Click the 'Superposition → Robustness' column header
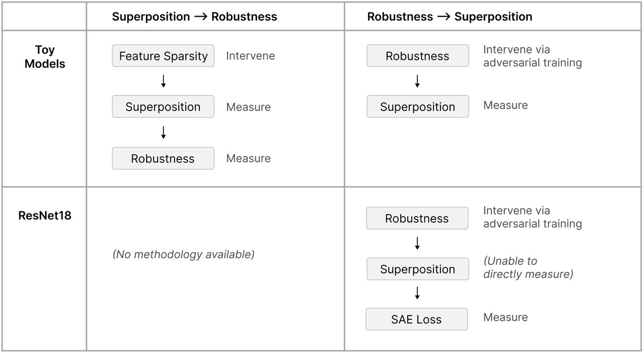The image size is (644, 353). (194, 17)
